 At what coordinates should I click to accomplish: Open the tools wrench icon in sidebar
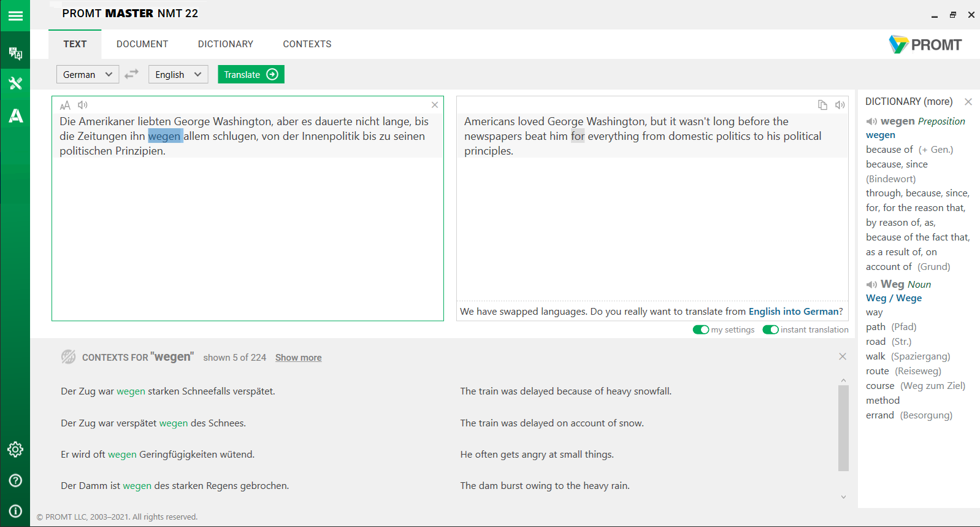pos(15,83)
